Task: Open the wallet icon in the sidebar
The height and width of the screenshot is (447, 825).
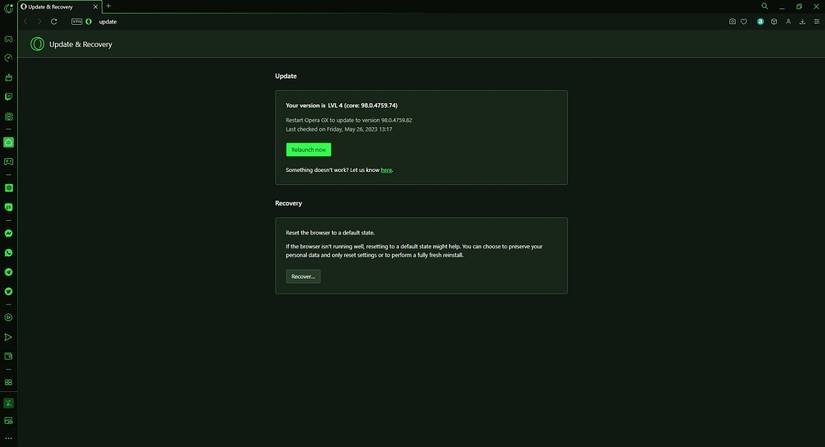Action: click(8, 357)
